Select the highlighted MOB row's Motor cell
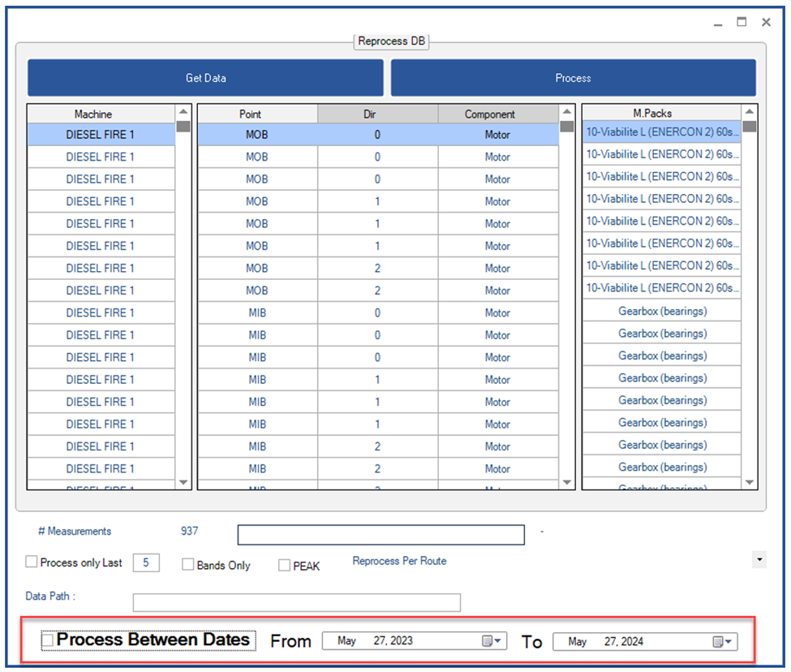Screen dimensions: 791x672 [498, 135]
